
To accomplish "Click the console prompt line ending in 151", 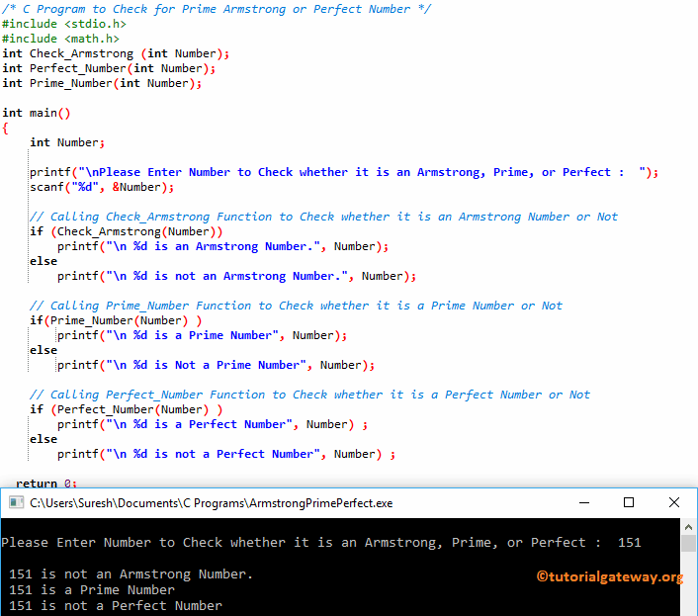I will click(321, 543).
